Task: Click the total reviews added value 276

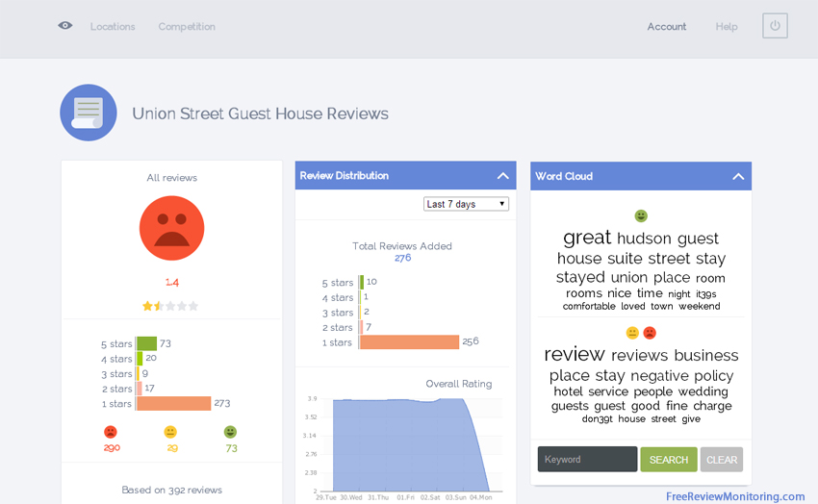Action: 402,258
